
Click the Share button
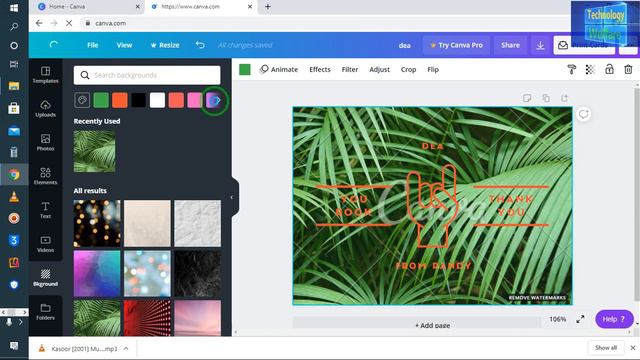(x=510, y=45)
